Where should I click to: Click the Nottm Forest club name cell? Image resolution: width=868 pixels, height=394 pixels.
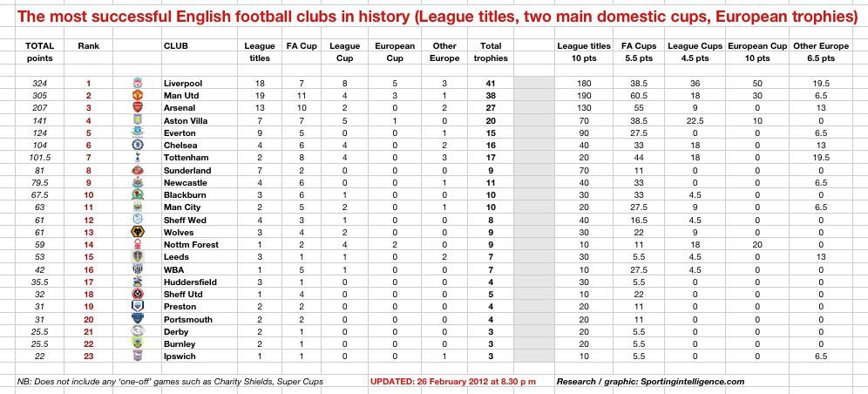191,245
